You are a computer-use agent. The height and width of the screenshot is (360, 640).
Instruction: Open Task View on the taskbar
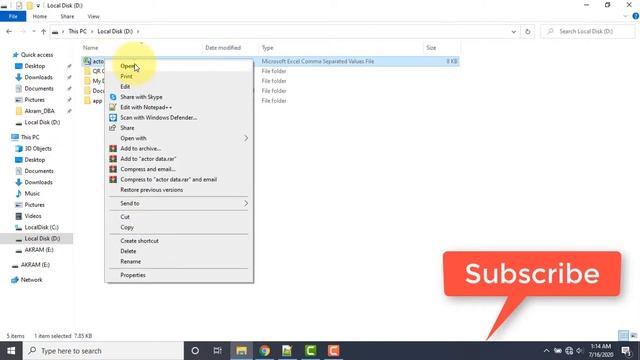coord(218,351)
